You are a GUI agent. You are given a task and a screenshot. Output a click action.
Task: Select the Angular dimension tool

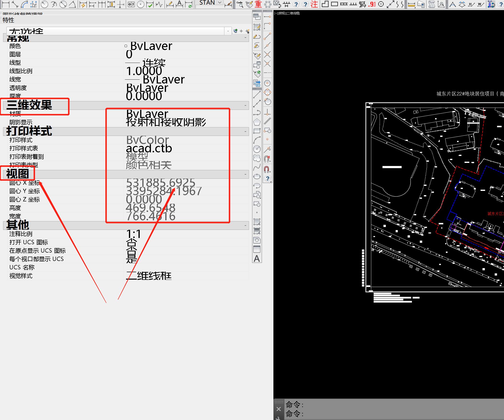[72, 4]
